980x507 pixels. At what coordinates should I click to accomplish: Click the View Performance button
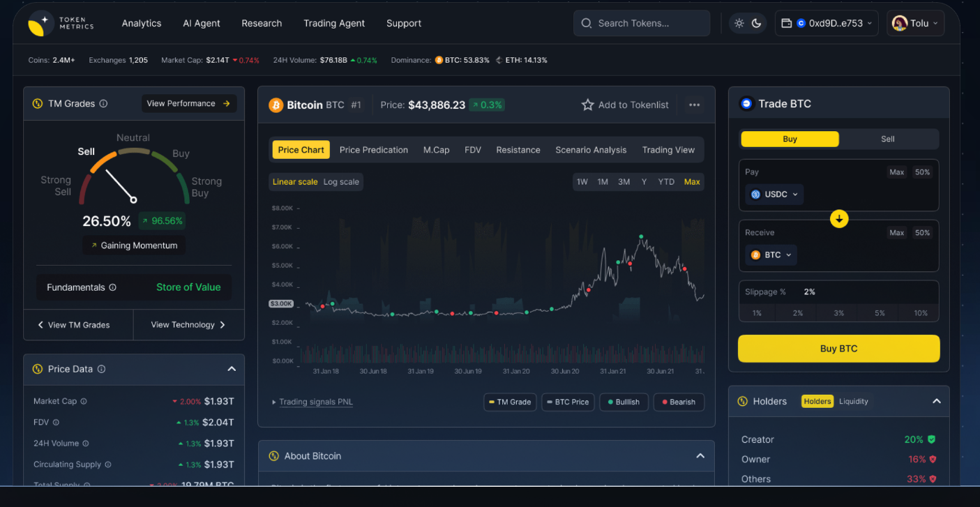point(189,103)
